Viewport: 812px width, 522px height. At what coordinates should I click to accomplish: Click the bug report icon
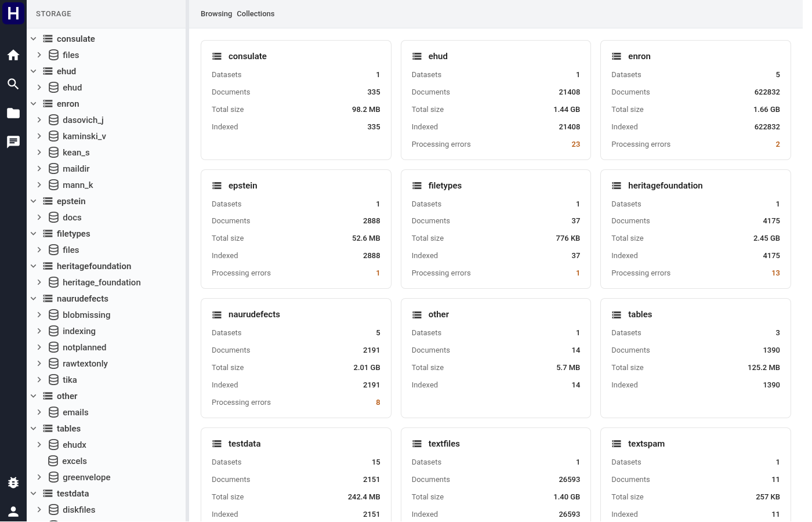tap(13, 483)
